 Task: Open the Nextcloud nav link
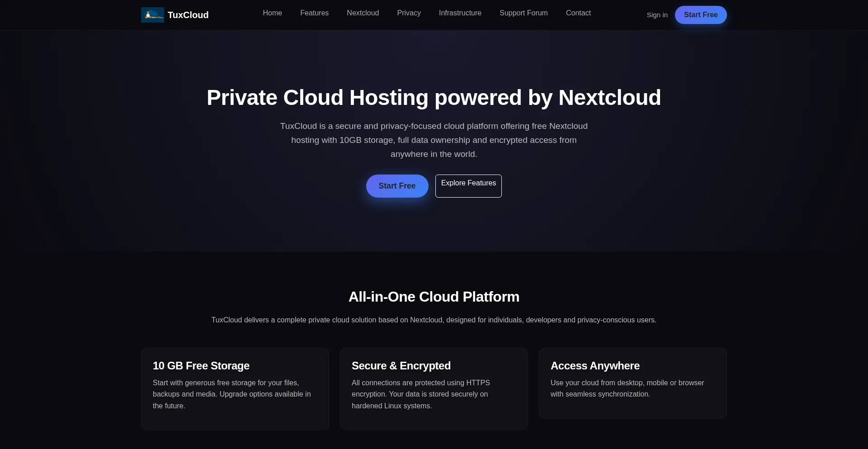(363, 13)
